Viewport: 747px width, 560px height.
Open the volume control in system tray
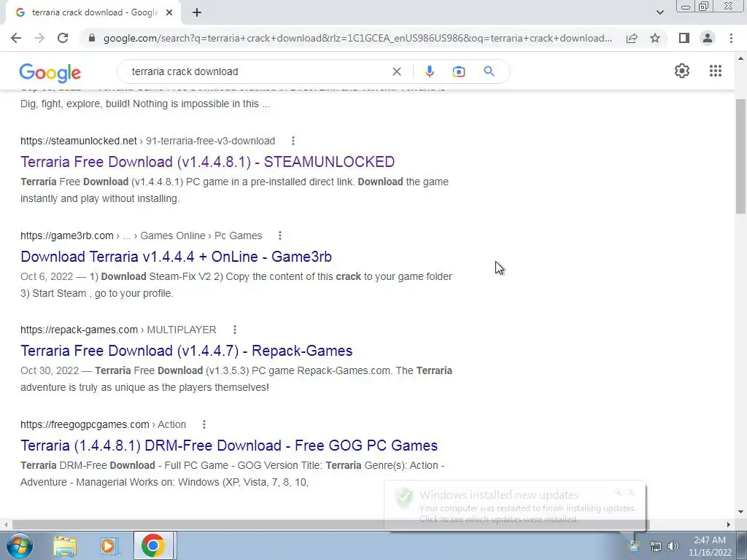tap(673, 546)
